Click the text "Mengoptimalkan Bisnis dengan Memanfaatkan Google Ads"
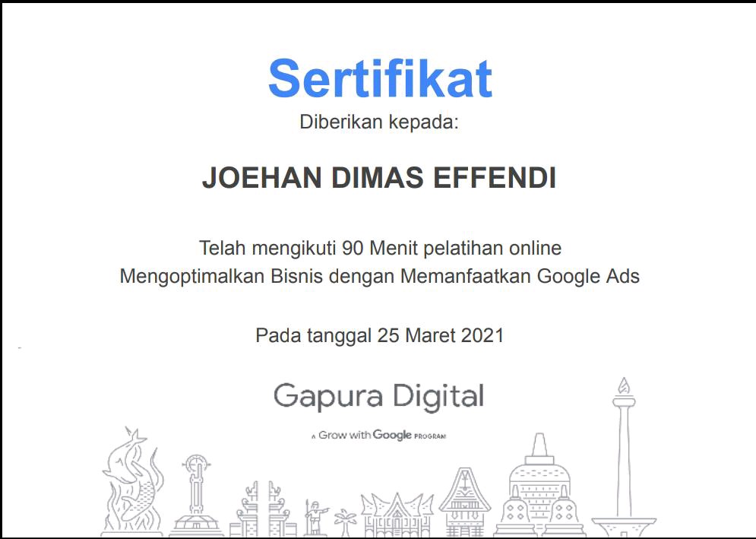Image resolution: width=756 pixels, height=539 pixels. tap(379, 277)
